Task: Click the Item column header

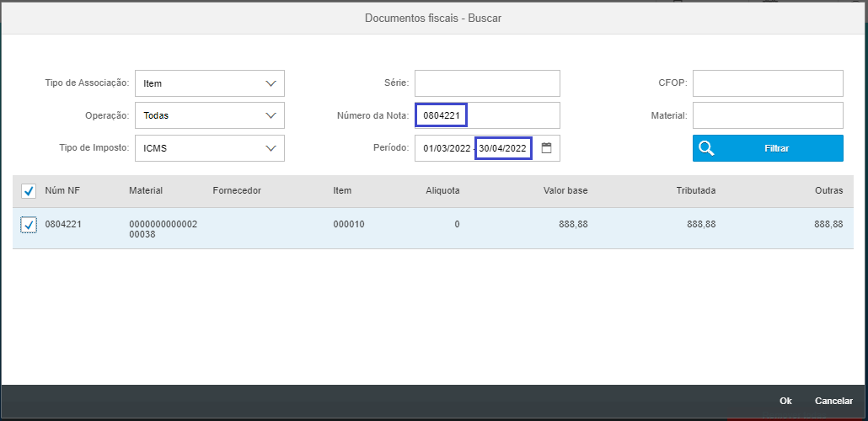Action: point(342,190)
